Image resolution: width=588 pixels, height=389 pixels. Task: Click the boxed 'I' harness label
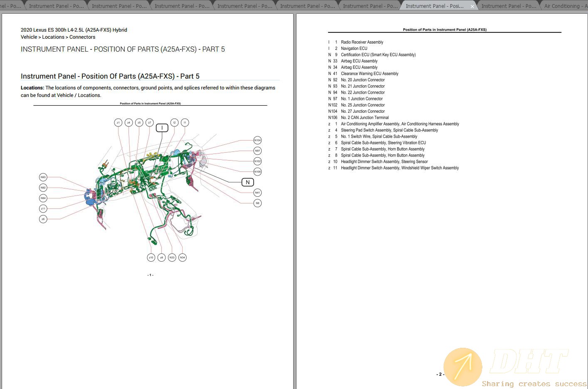coord(162,128)
